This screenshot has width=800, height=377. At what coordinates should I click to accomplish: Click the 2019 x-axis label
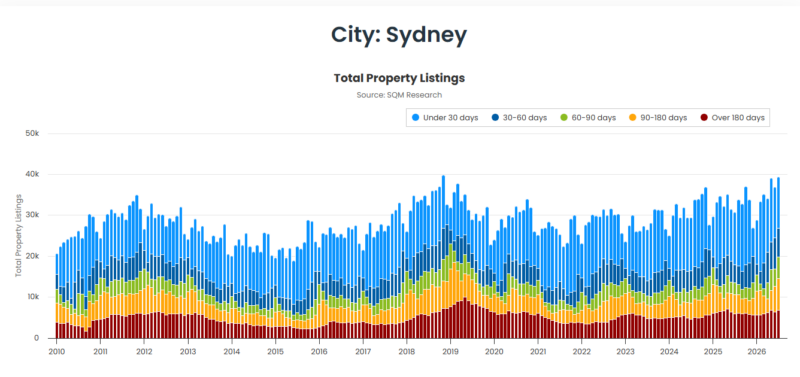pyautogui.click(x=451, y=352)
